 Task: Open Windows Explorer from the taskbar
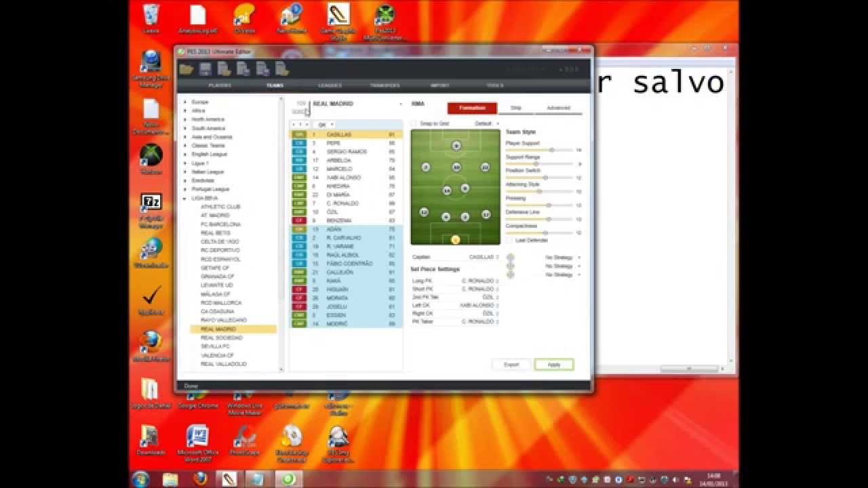170,480
